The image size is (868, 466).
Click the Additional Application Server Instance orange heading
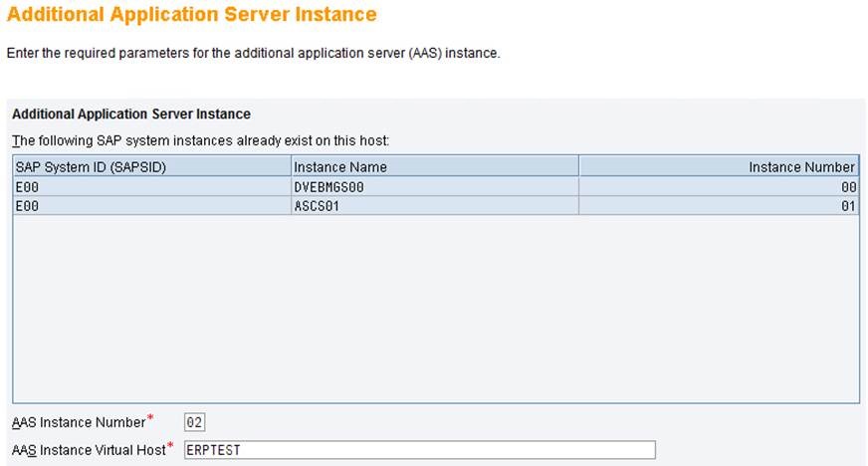pyautogui.click(x=191, y=14)
